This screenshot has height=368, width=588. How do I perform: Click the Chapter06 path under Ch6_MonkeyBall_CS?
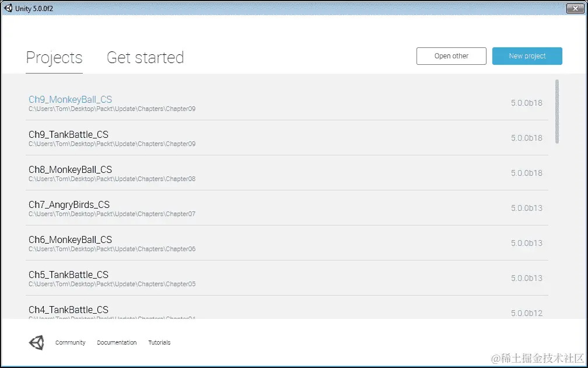112,249
